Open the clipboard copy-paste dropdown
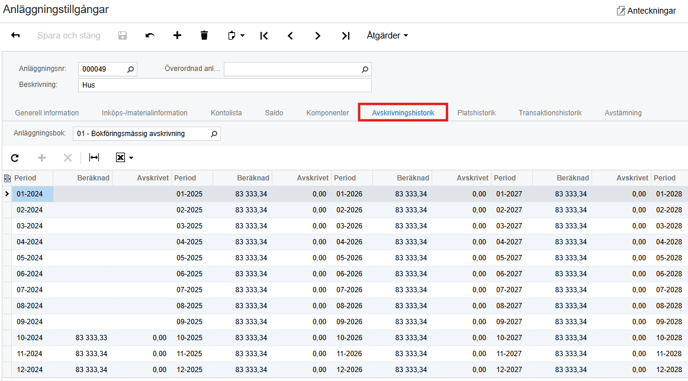The height and width of the screenshot is (381, 688). pyautogui.click(x=236, y=36)
